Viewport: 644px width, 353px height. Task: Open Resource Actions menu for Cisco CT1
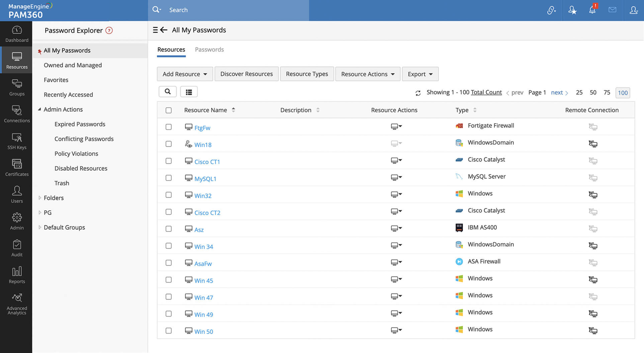pyautogui.click(x=396, y=160)
